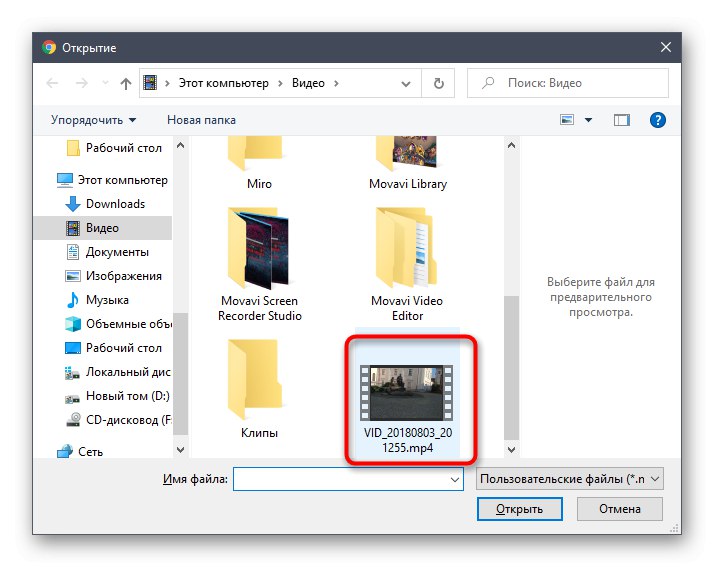The width and height of the screenshot is (714, 567).
Task: Click the video library icon in address bar
Action: [x=150, y=83]
